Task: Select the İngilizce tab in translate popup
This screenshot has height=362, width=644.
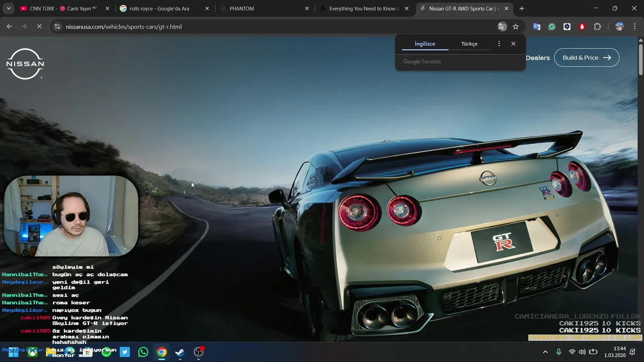Action: pyautogui.click(x=425, y=44)
